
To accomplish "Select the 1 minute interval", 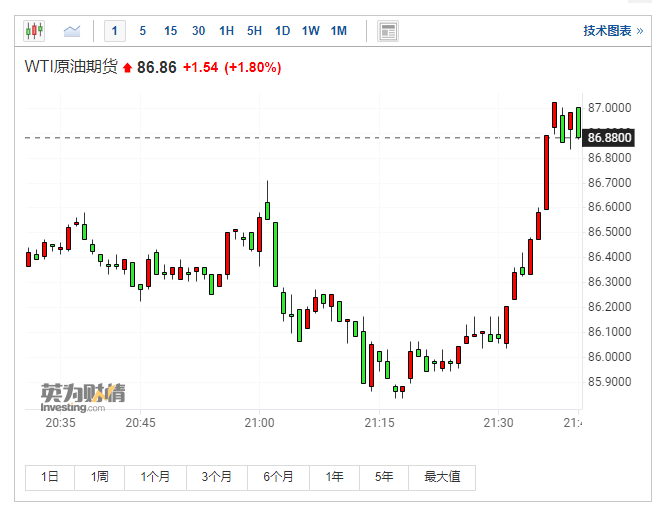I will (115, 31).
